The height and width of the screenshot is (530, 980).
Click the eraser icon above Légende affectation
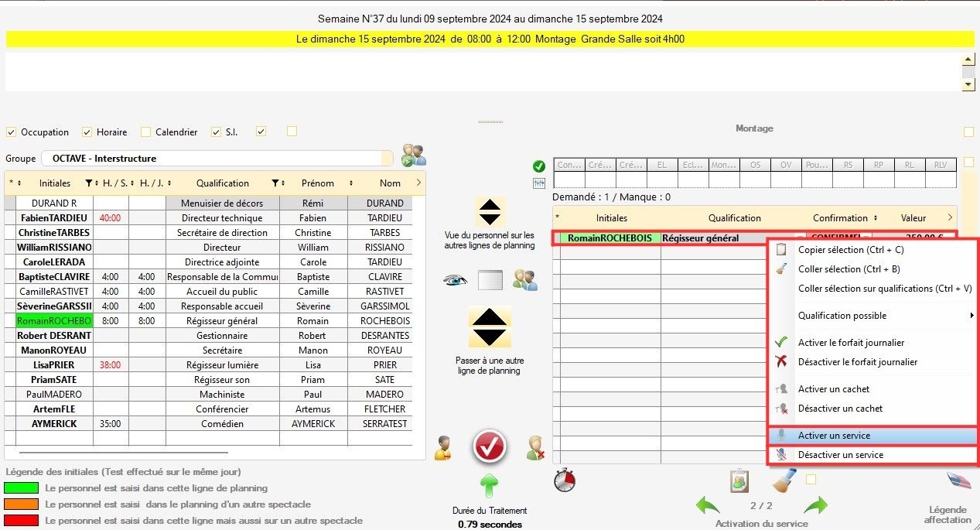[x=958, y=480]
